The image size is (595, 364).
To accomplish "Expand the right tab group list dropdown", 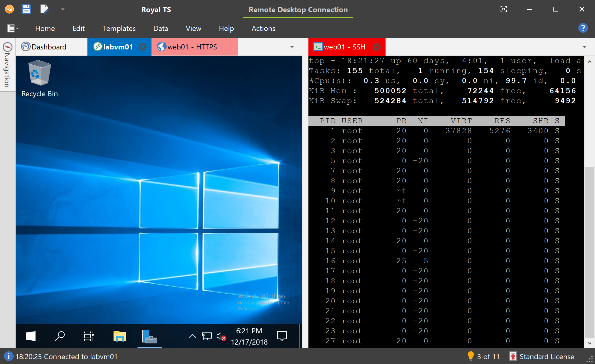I will tap(584, 47).
